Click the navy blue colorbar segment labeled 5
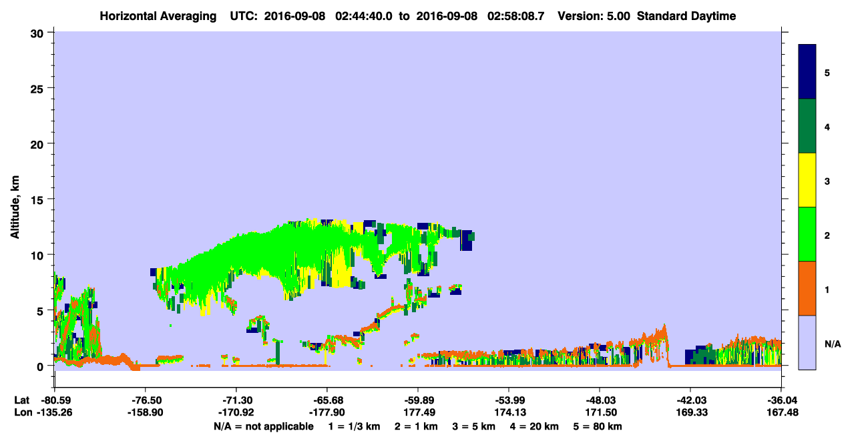This screenshot has width=868, height=445. pyautogui.click(x=807, y=72)
